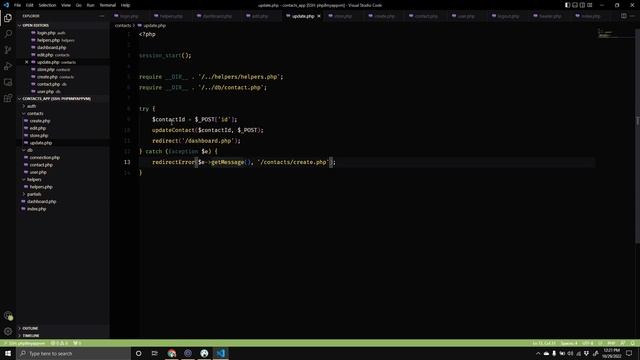Open the Run and Debug view

pos(8,66)
